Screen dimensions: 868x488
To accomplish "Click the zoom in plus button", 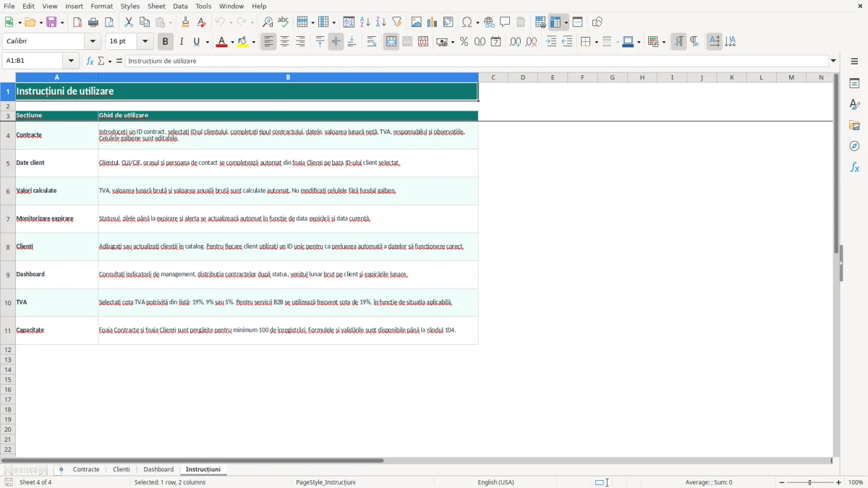I will (839, 482).
